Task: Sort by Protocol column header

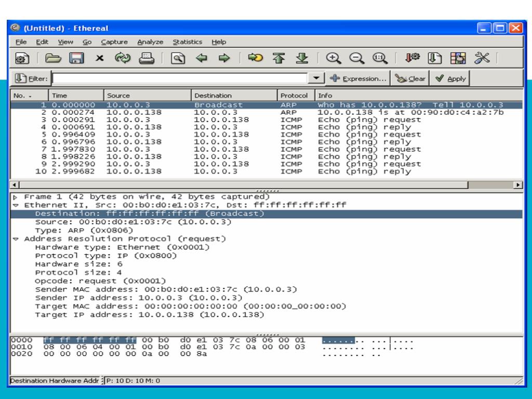Action: [296, 96]
